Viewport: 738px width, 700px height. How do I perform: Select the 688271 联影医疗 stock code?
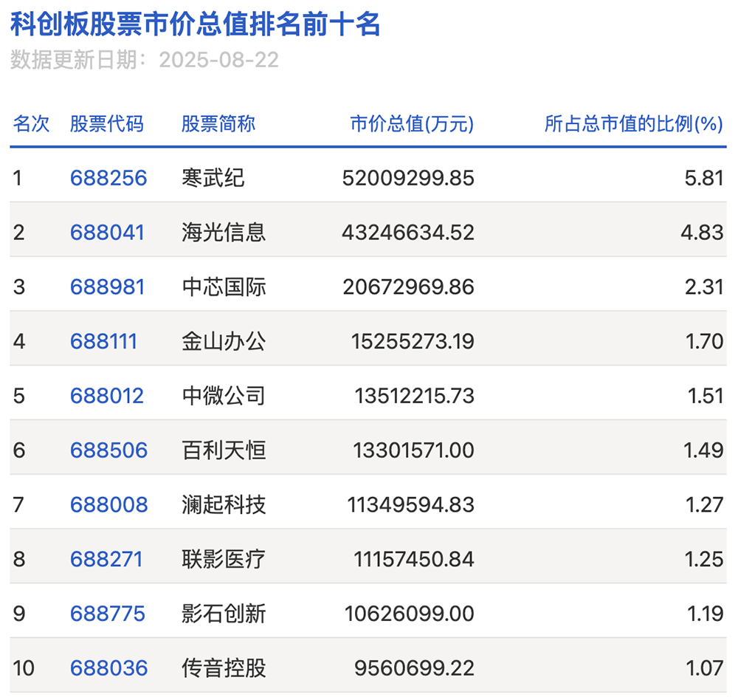click(x=108, y=559)
